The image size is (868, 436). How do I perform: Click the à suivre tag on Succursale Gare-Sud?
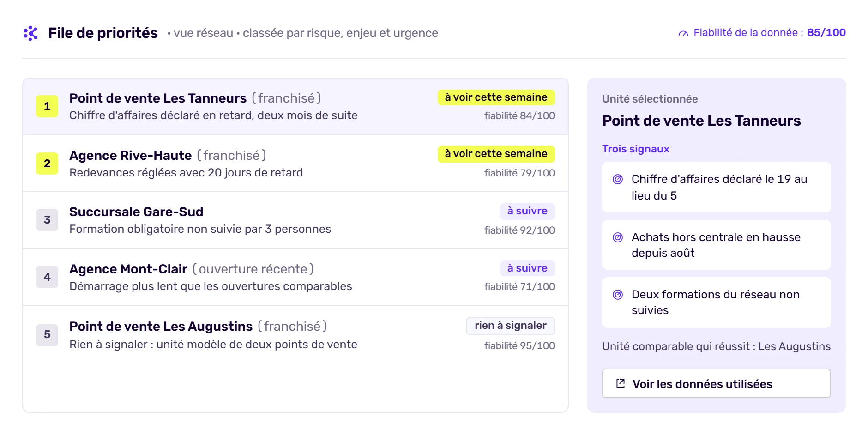pos(527,211)
